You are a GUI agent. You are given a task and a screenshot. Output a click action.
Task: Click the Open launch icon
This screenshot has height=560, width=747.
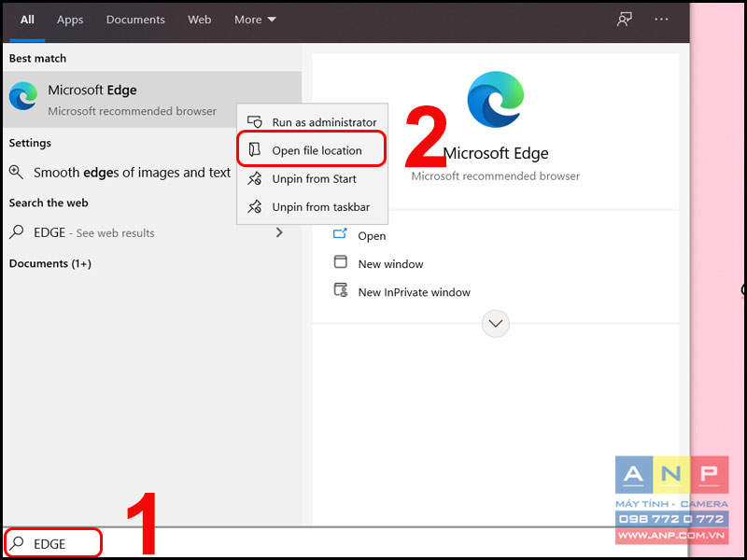(x=340, y=234)
